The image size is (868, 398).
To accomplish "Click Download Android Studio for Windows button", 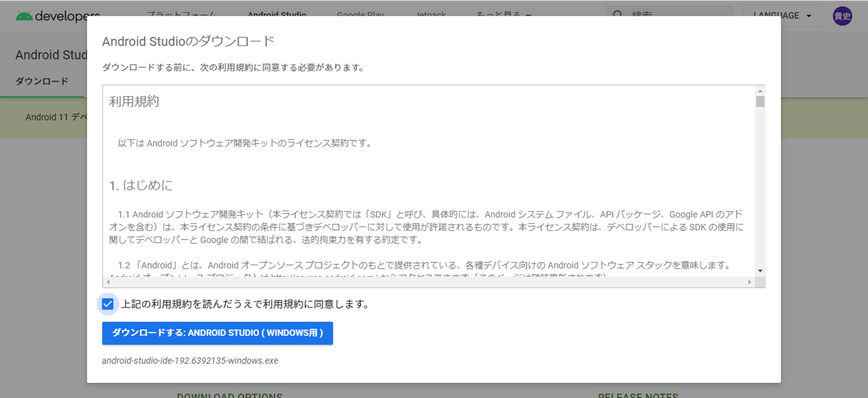I will point(217,333).
